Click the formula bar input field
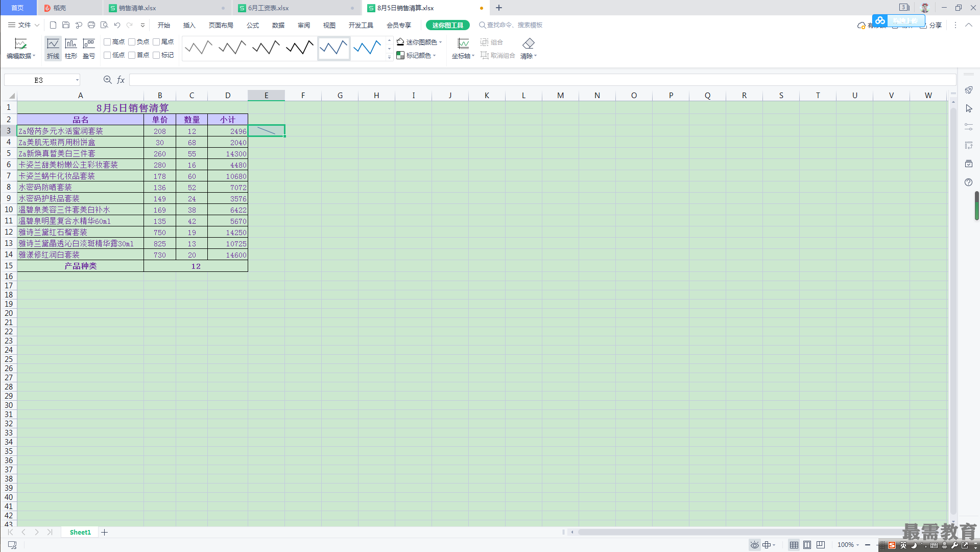 (x=542, y=80)
